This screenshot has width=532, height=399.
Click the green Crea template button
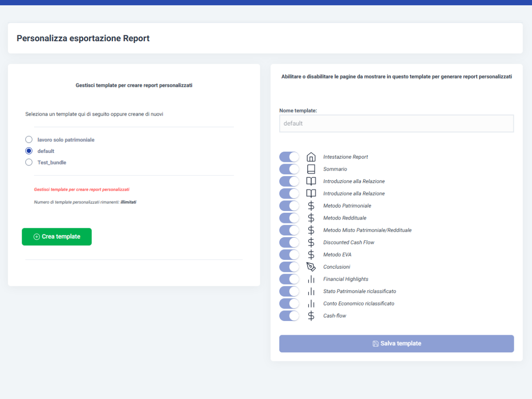coord(57,237)
